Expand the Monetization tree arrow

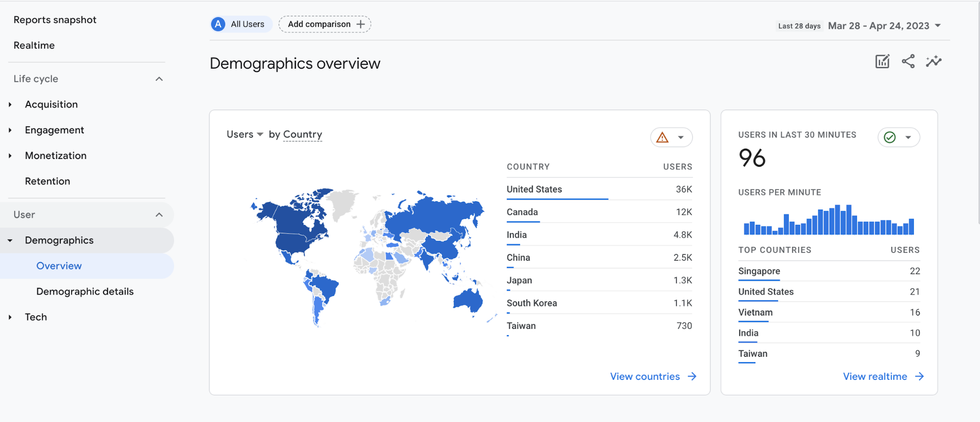[10, 156]
